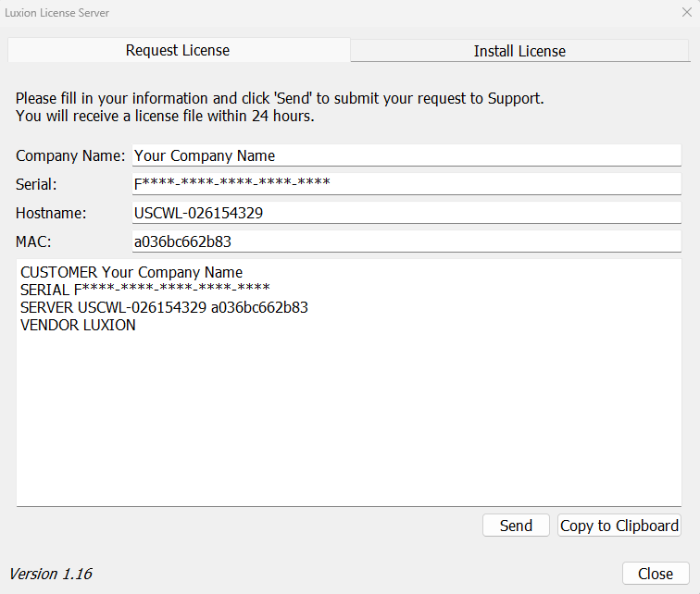
Task: Click into the Company Name input field
Action: coord(406,155)
